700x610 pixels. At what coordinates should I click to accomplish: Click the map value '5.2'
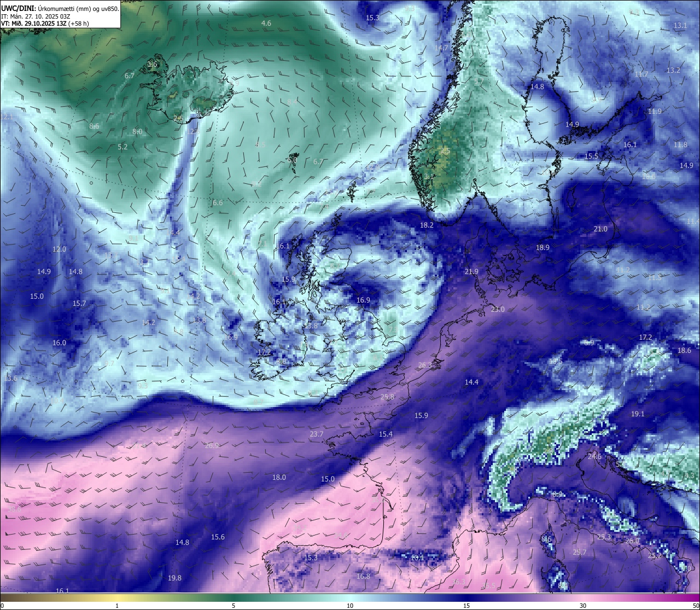coord(122,147)
